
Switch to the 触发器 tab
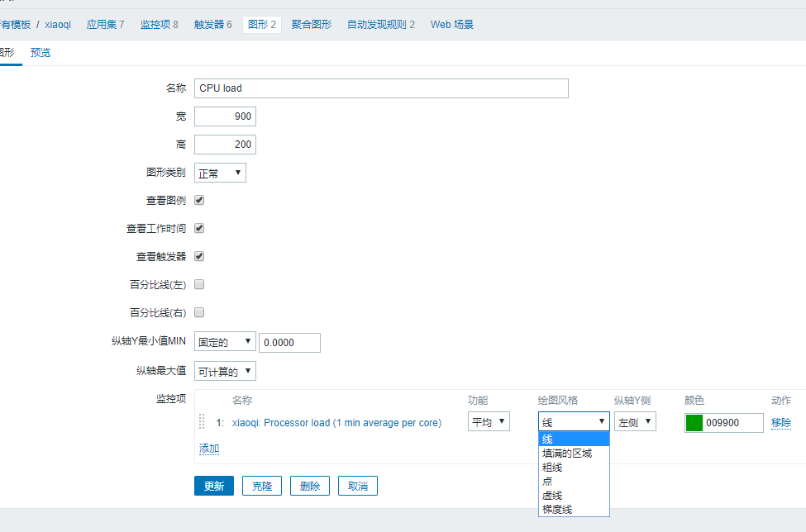pyautogui.click(x=213, y=25)
